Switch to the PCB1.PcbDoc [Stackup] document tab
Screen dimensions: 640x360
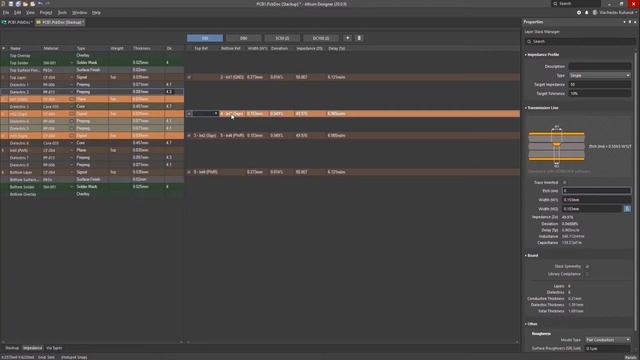[60, 22]
